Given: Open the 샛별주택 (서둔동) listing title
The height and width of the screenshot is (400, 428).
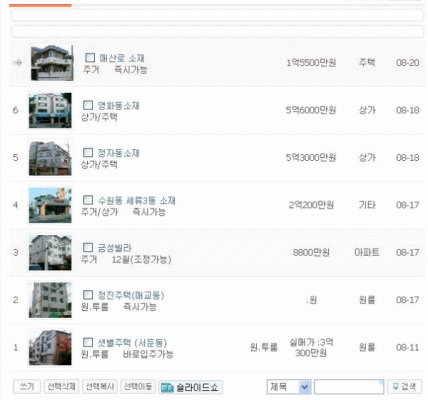Looking at the screenshot, I should click(x=132, y=343).
